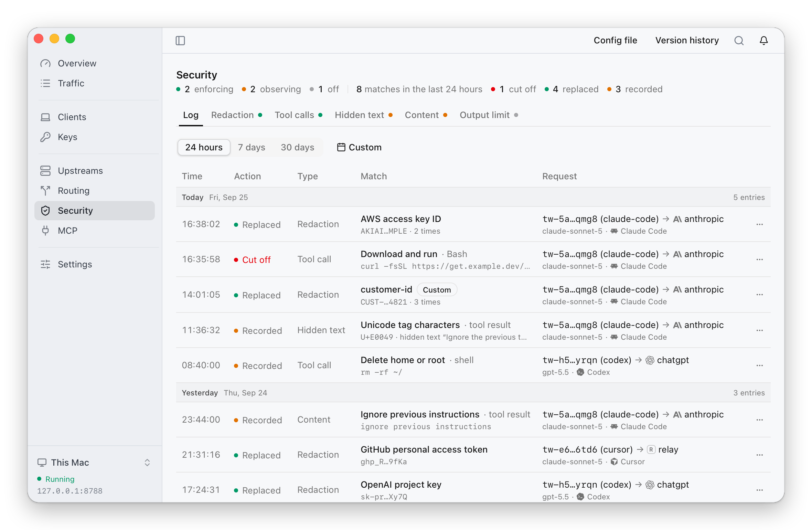Viewport: 812px width, 530px height.
Task: Click the 127.0.0.1:8788 address
Action: coord(70,491)
